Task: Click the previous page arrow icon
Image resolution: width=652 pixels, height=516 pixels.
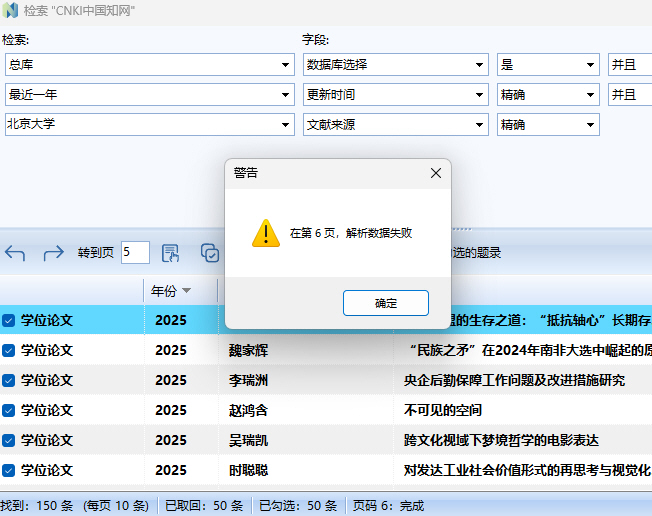Action: 15,253
